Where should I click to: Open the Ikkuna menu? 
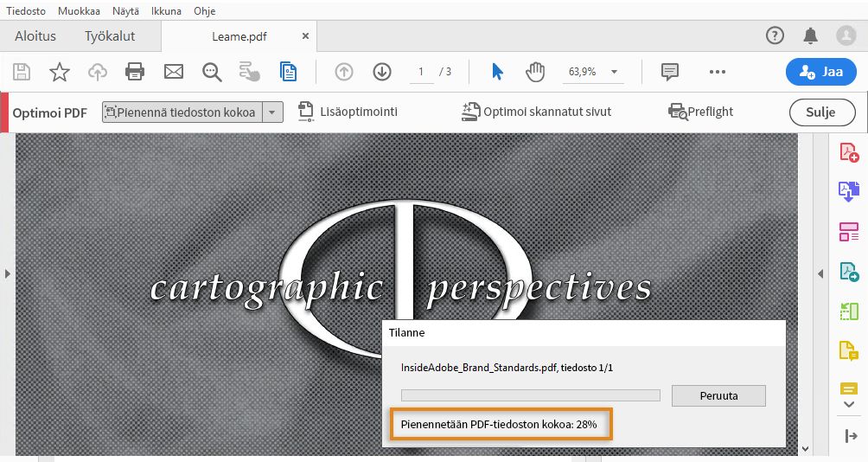166,11
